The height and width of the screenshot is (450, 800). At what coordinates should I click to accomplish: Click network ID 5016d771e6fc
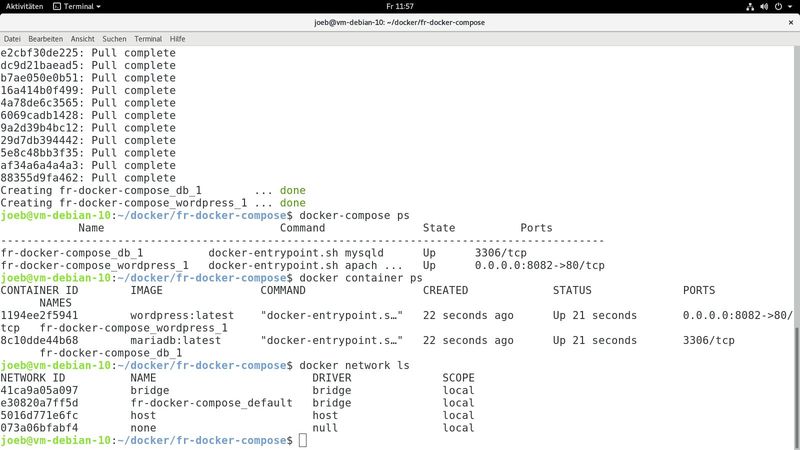click(x=39, y=415)
